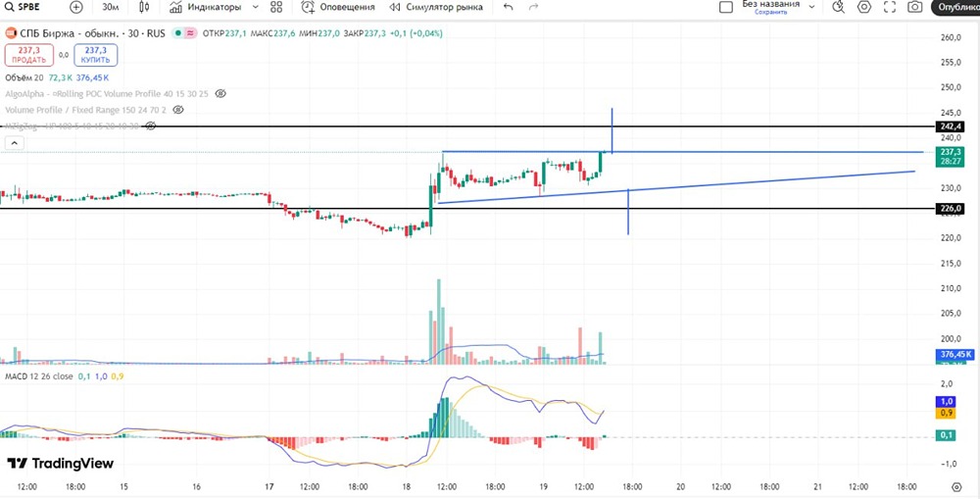The height and width of the screenshot is (499, 980).
Task: Collapse the indicator legend with chevron
Action: click(x=14, y=143)
